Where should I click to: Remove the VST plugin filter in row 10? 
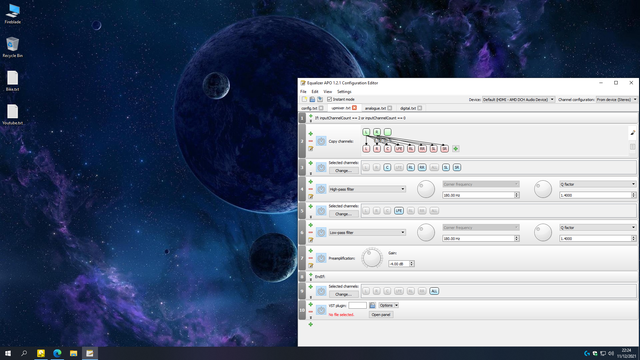pos(311,311)
